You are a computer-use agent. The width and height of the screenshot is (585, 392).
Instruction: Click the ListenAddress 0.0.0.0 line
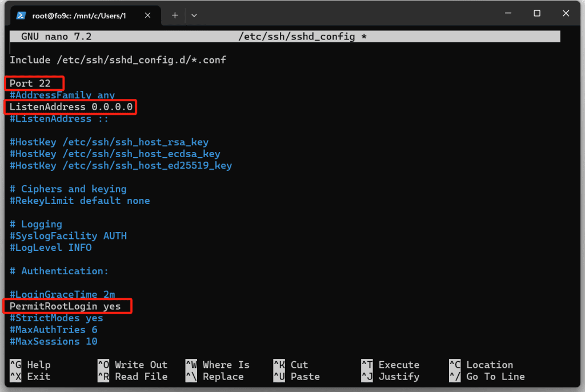(71, 107)
